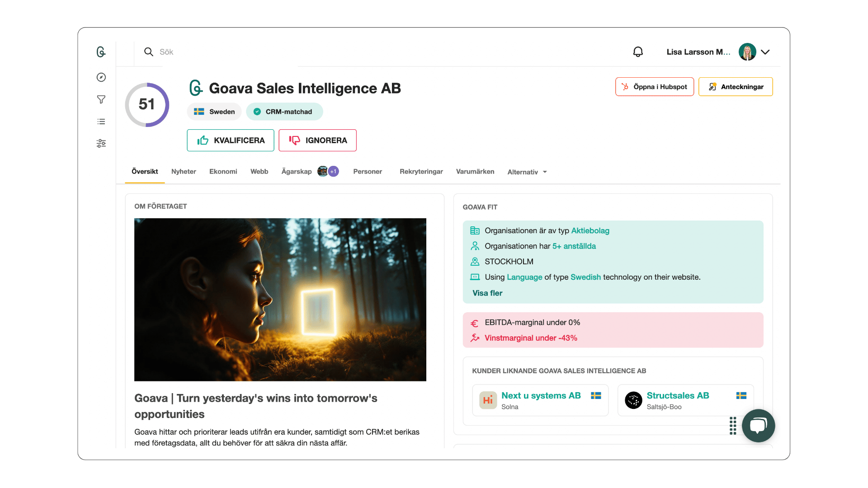The width and height of the screenshot is (868, 488).
Task: Click the Goava Sales Intelligence AB title
Action: tap(305, 88)
